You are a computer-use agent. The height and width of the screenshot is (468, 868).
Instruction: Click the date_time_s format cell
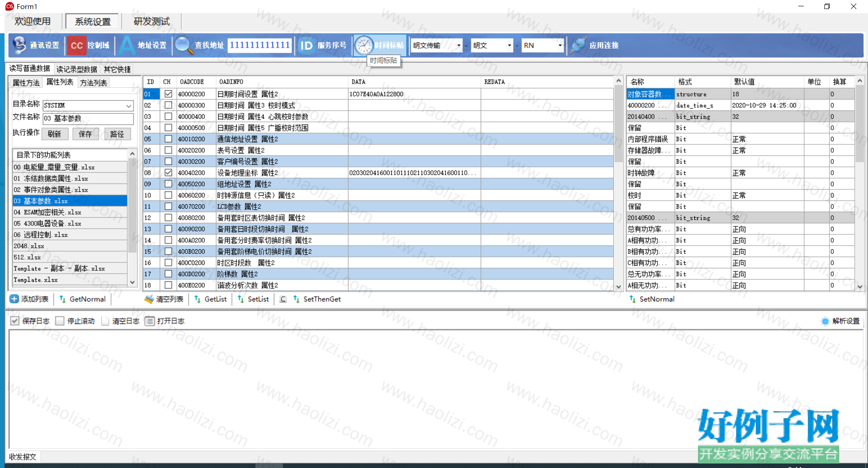click(703, 105)
